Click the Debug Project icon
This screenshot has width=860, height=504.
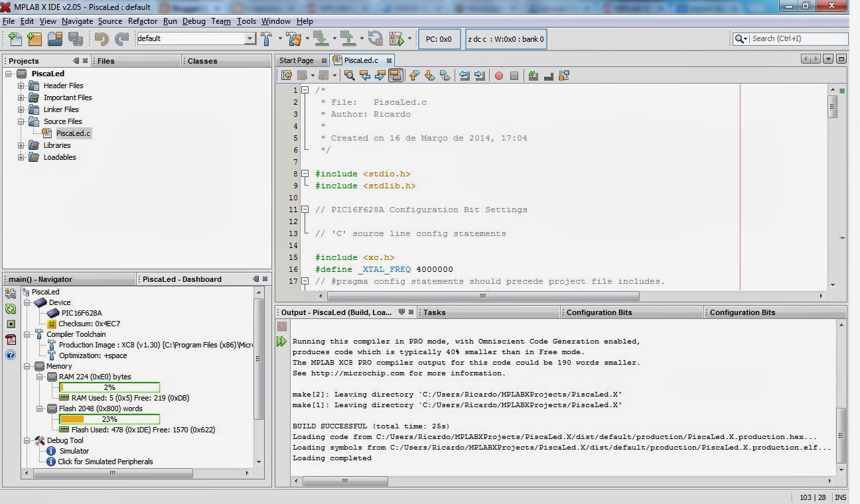click(x=397, y=38)
